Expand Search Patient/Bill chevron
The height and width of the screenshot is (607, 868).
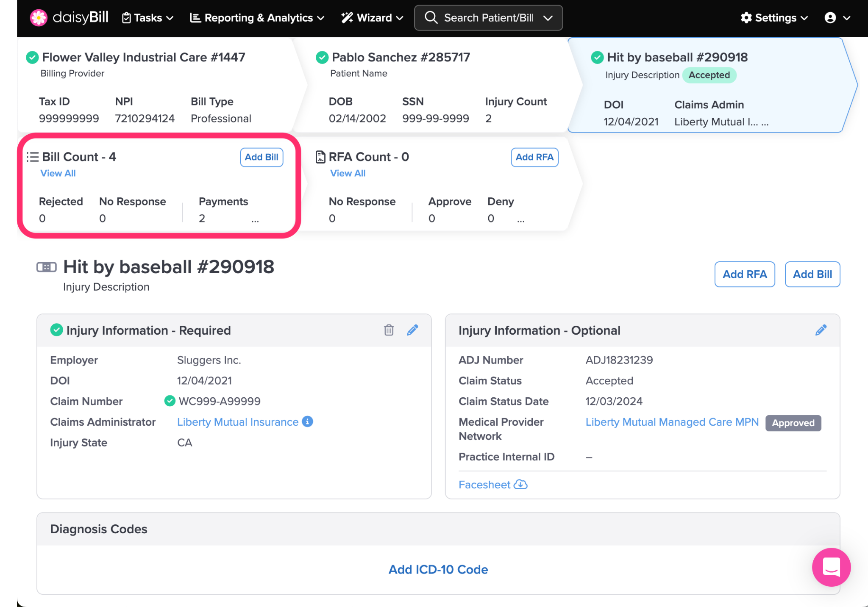point(548,18)
